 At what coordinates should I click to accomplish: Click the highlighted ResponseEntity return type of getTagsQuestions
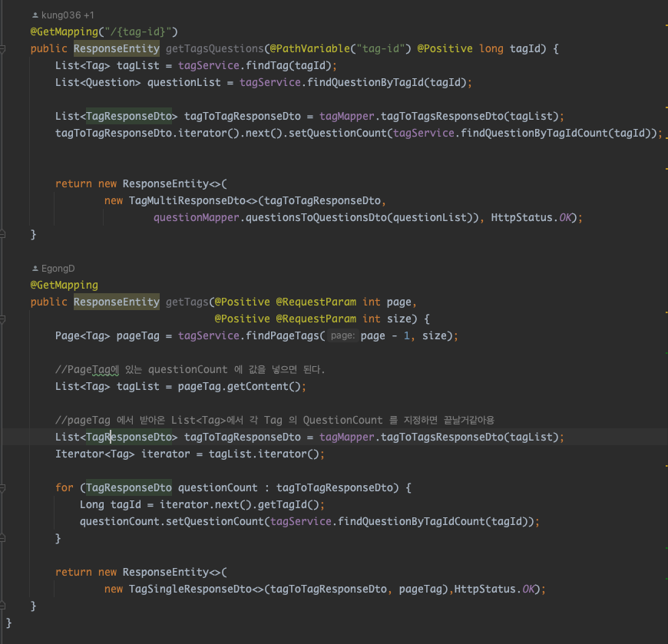pyautogui.click(x=117, y=49)
